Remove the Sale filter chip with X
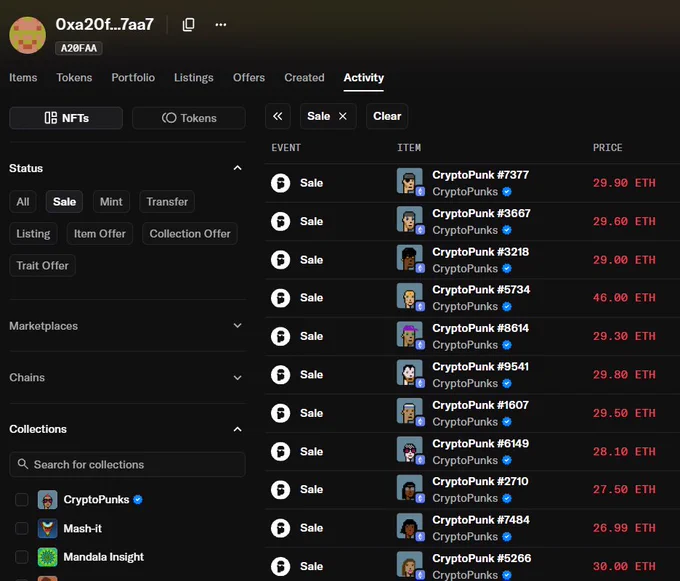This screenshot has width=680, height=581. 343,116
